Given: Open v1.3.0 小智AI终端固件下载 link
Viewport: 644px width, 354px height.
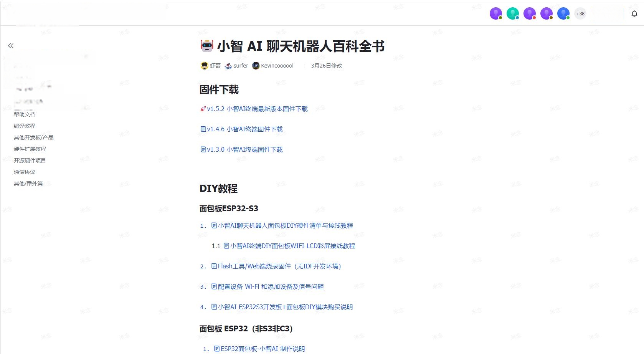Looking at the screenshot, I should point(245,150).
